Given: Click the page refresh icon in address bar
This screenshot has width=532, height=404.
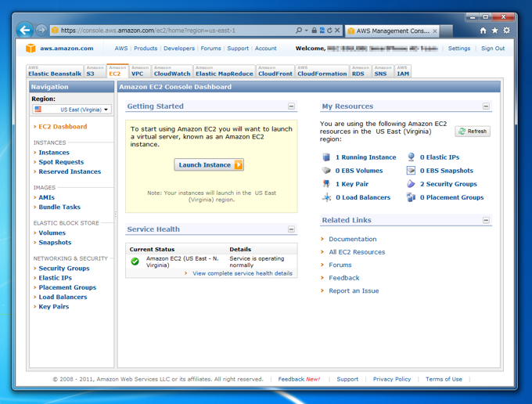Looking at the screenshot, I should point(329,31).
